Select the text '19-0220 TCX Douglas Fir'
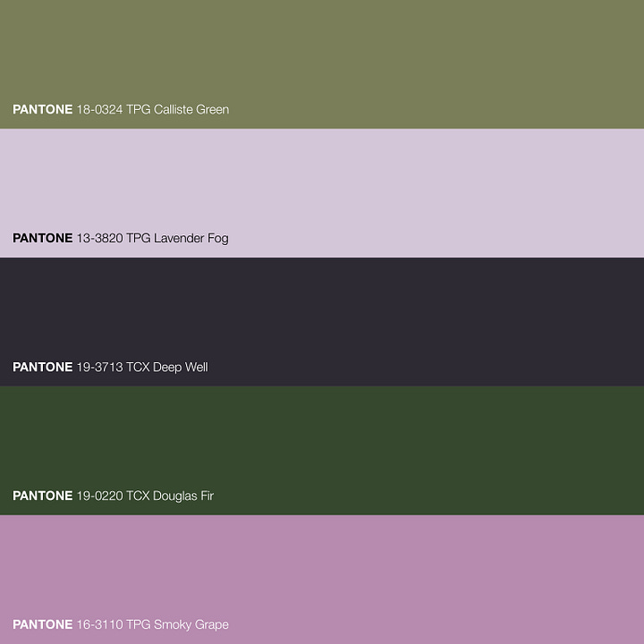Screen dimensions: 644x644 145,496
